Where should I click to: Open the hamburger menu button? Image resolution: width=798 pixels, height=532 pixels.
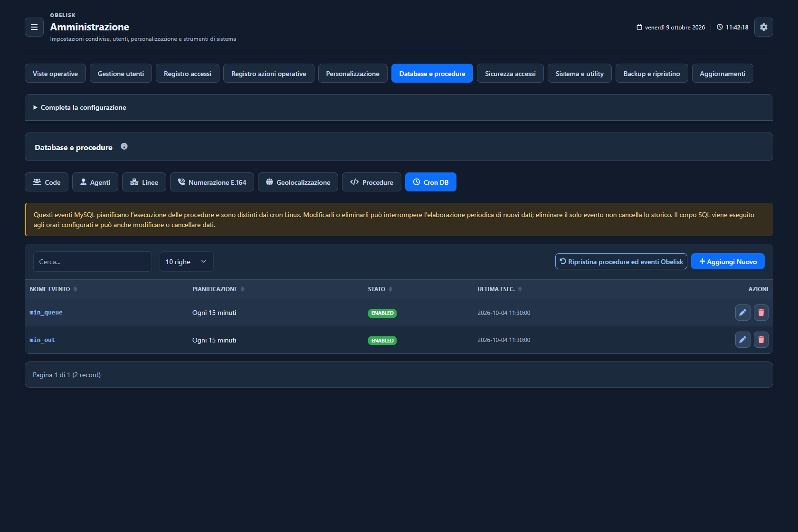coord(34,27)
